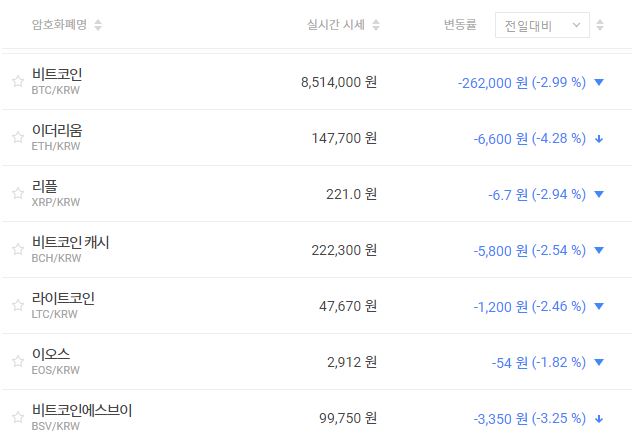Click the star next to Litecoin LTC/KRW
This screenshot has width=632, height=443.
click(17, 306)
